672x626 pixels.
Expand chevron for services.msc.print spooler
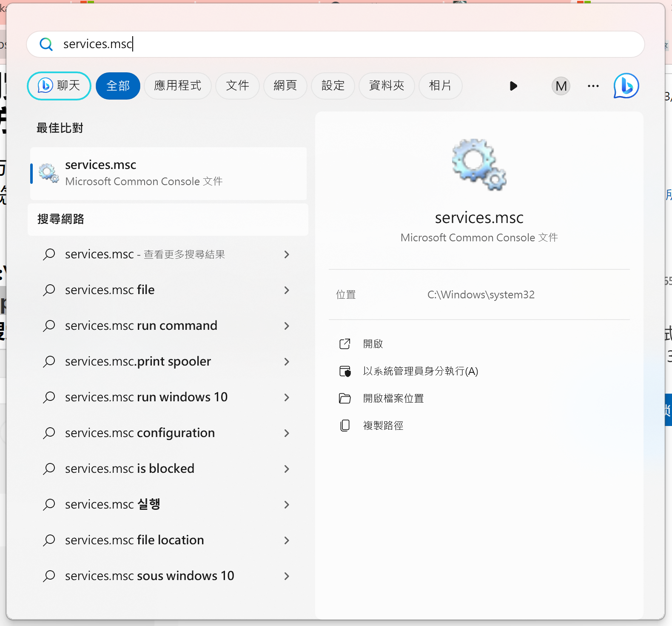tap(287, 362)
